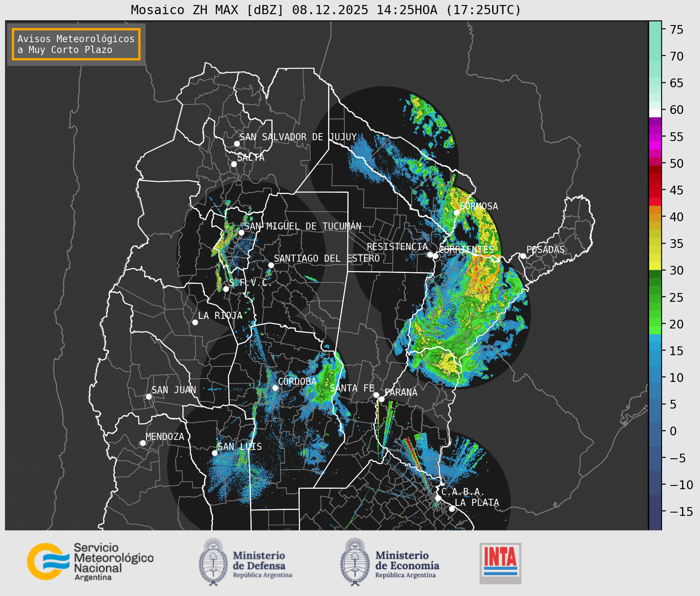Click the 25 dBZ green band on scale
Image resolution: width=700 pixels, height=596 pixels.
(x=655, y=298)
